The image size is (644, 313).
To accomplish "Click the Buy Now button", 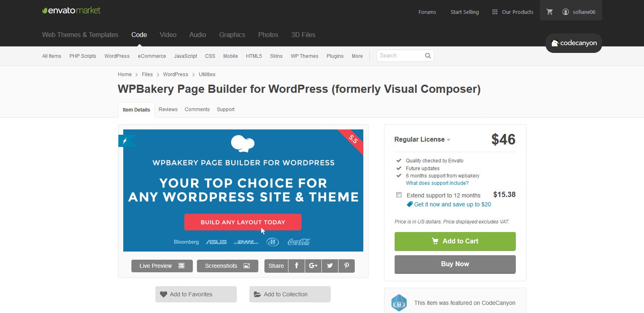I will [455, 265].
